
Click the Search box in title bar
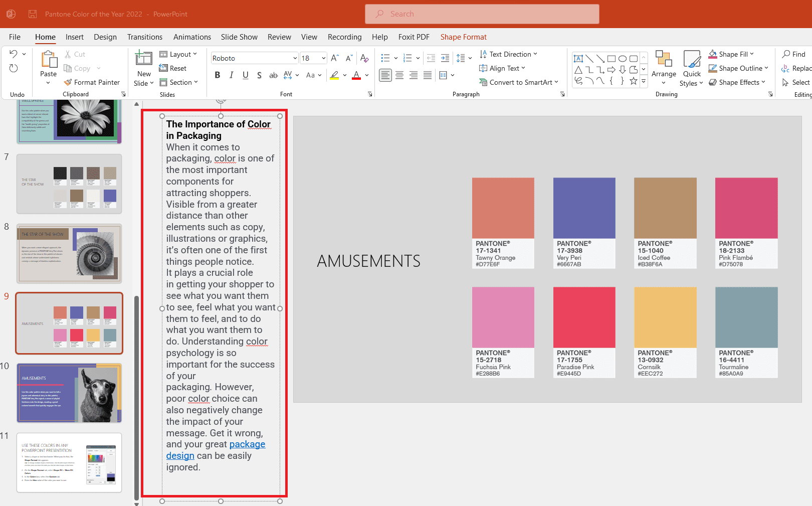coord(482,14)
